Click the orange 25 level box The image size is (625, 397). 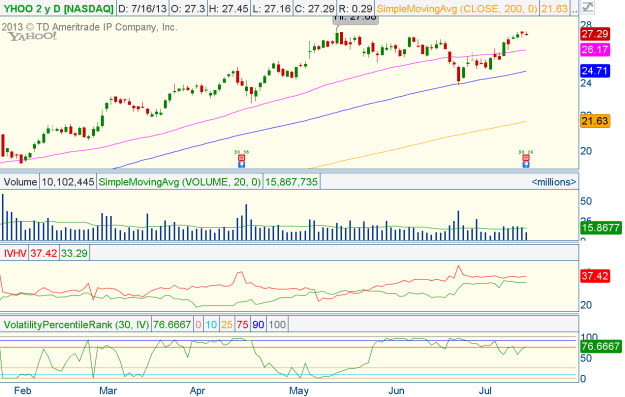226,324
